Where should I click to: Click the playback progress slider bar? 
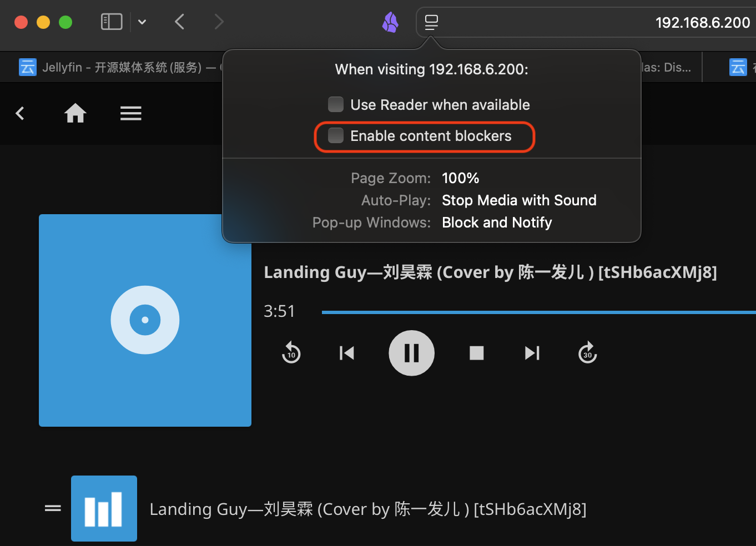tap(538, 312)
